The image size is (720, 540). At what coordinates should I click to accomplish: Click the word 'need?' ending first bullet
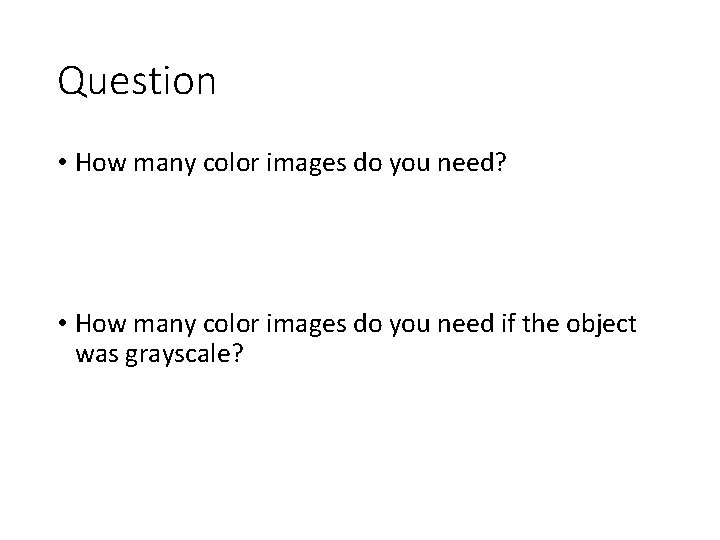pos(472,162)
